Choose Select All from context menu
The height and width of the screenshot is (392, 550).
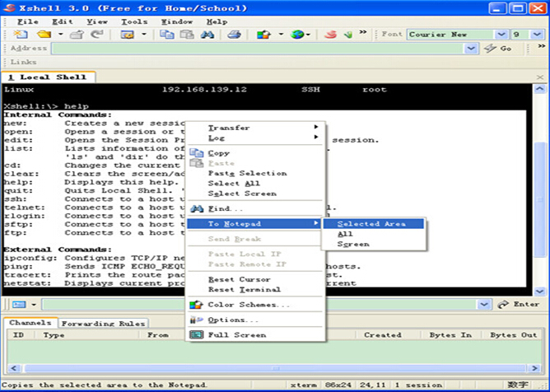click(x=256, y=184)
